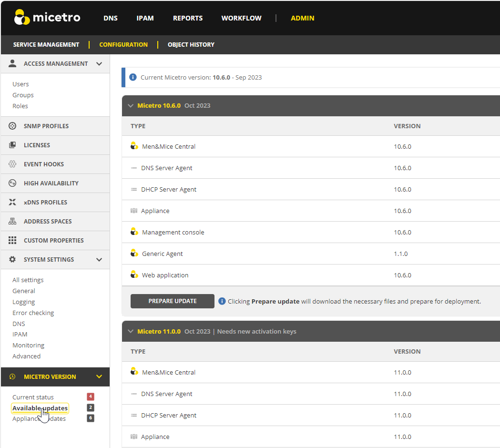Screen dimensions: 500x448
Task: Click the Licenses sidebar icon
Action: tap(13, 145)
